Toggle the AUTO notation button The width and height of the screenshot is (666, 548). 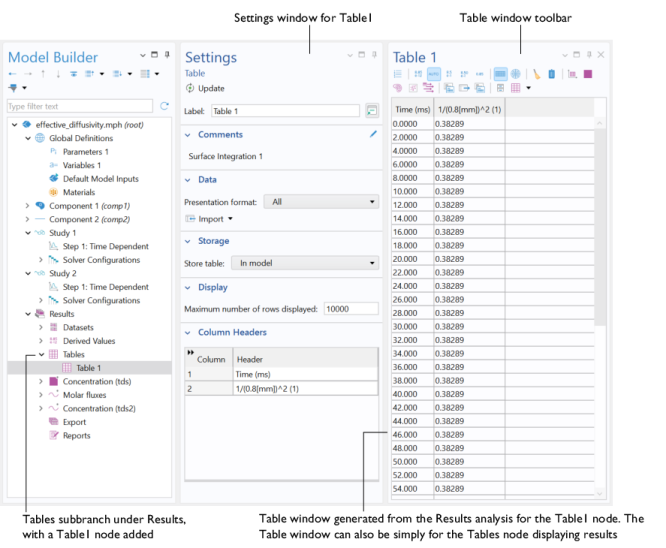[433, 74]
